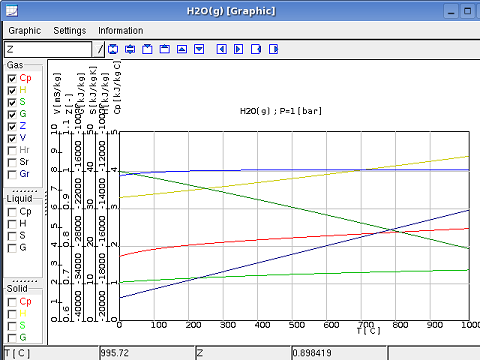
Task: Open the Settings menu
Action: (70, 31)
